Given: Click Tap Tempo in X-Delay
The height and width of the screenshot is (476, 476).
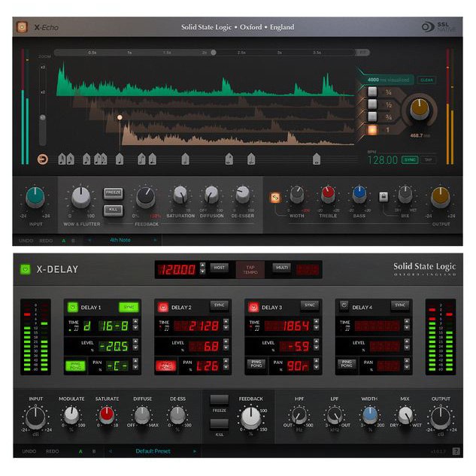Looking at the screenshot, I should 250,269.
